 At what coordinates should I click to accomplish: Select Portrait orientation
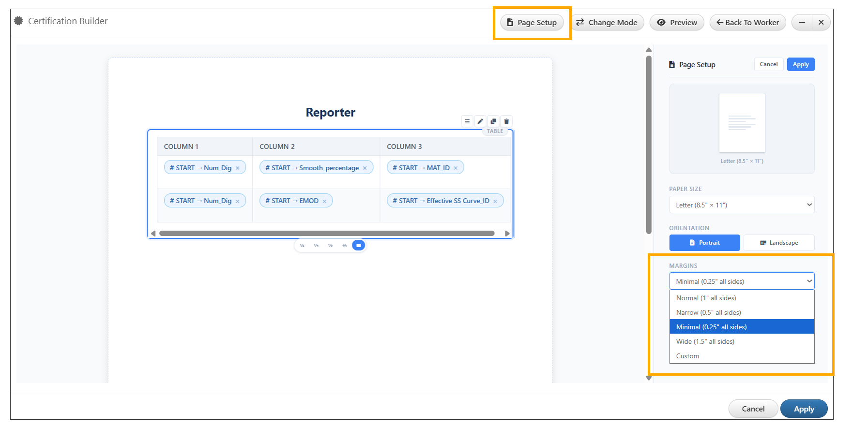pyautogui.click(x=704, y=243)
